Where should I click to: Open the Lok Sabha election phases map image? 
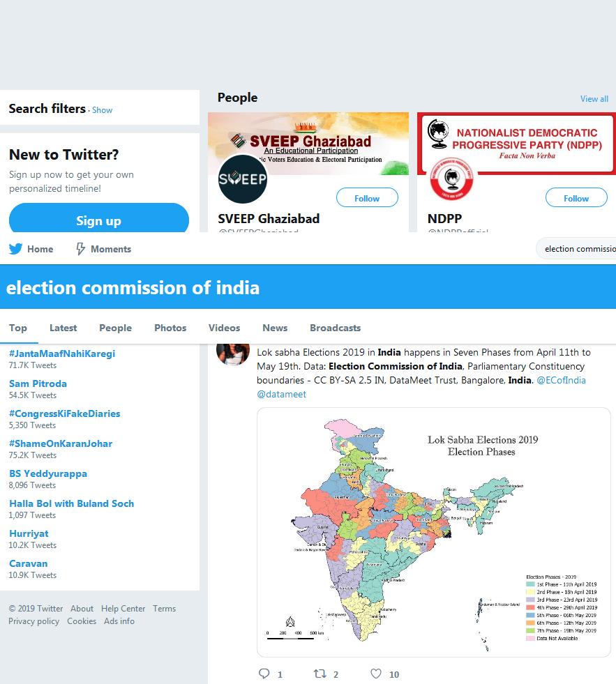[x=433, y=532]
